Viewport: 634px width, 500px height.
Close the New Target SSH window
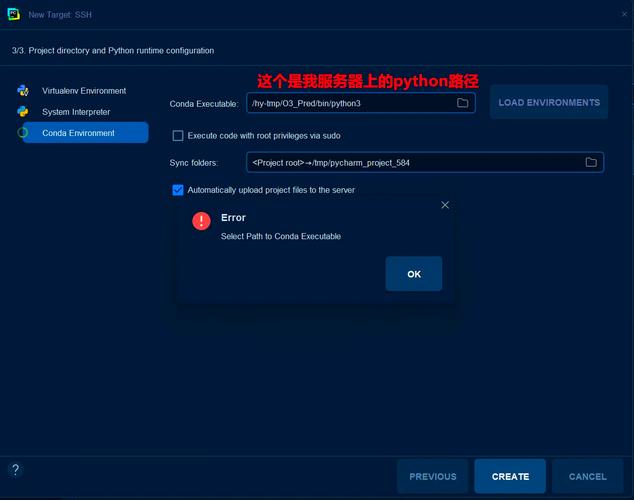point(624,14)
